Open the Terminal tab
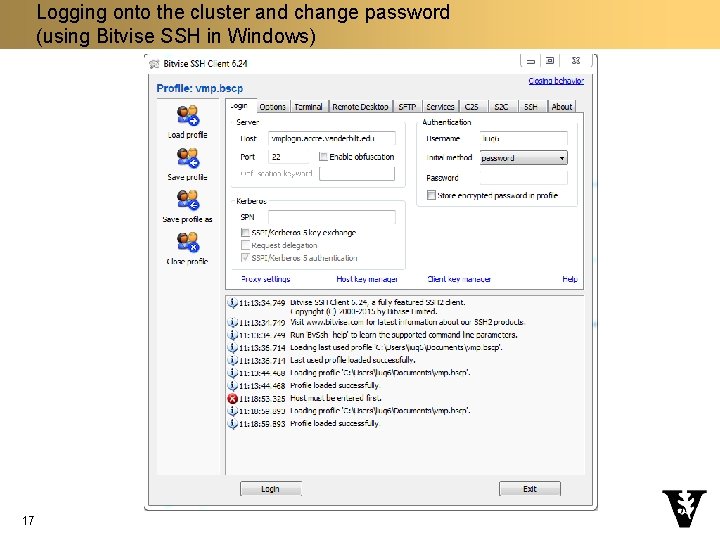 coord(309,107)
